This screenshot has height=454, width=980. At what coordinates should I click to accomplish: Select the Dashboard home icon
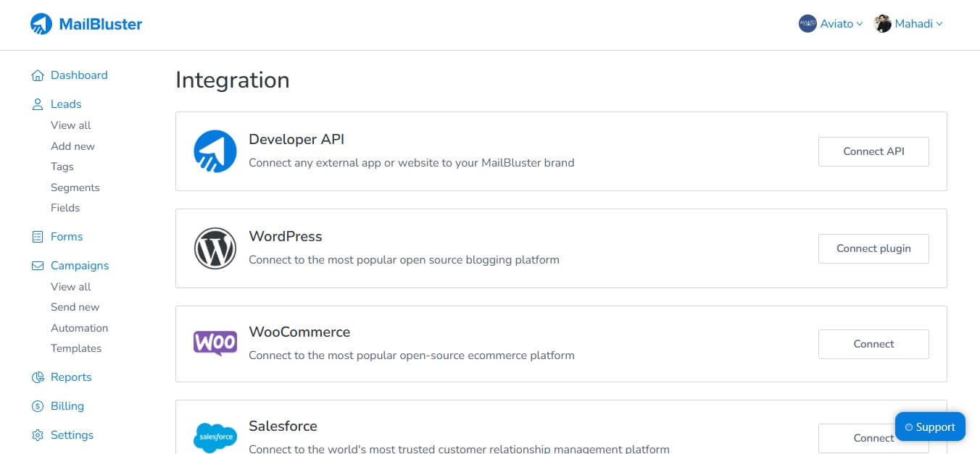point(37,75)
